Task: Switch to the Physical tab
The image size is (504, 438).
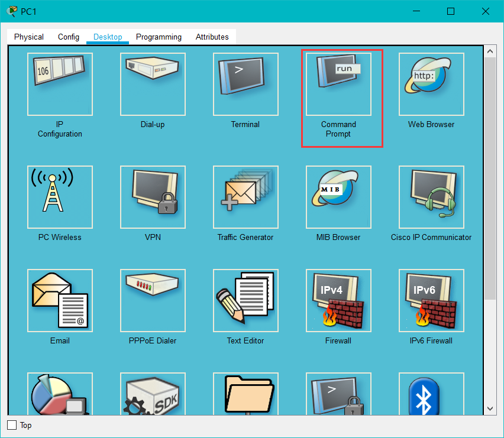Action: coord(29,37)
